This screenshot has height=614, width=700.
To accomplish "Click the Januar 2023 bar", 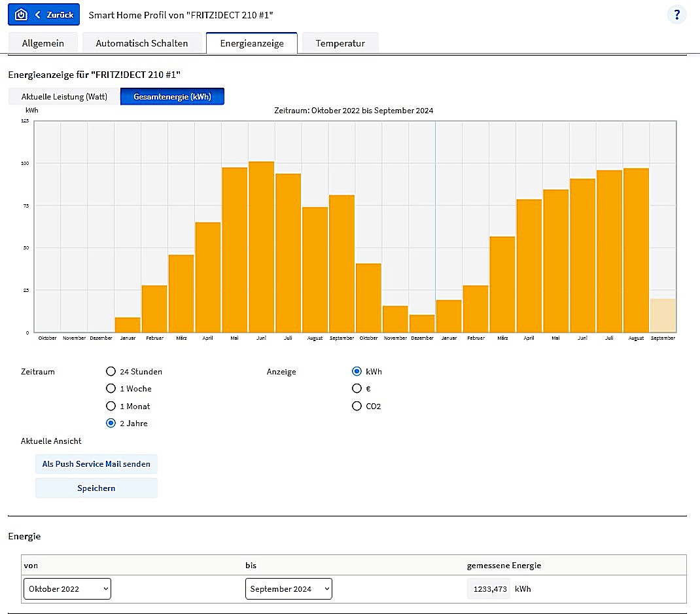I will pyautogui.click(x=128, y=325).
